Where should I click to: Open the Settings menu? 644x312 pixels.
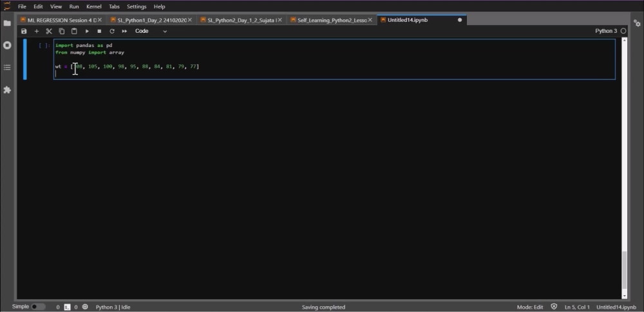[x=137, y=6]
